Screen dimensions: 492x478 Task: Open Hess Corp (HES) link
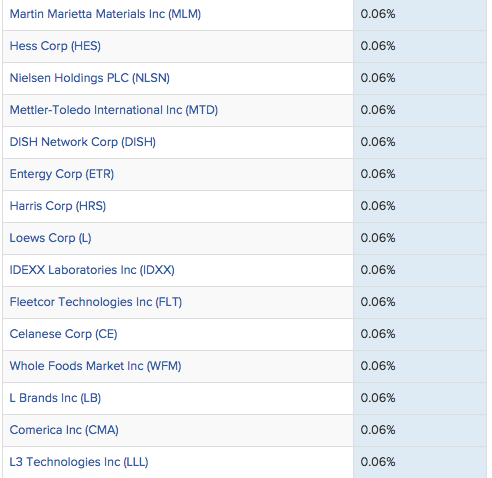pos(55,46)
